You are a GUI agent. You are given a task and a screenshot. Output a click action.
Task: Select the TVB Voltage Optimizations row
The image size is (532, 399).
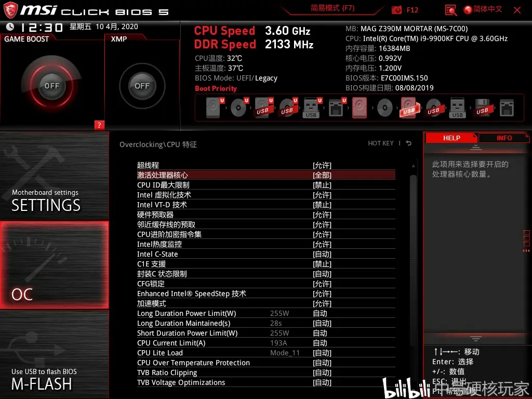click(x=266, y=382)
